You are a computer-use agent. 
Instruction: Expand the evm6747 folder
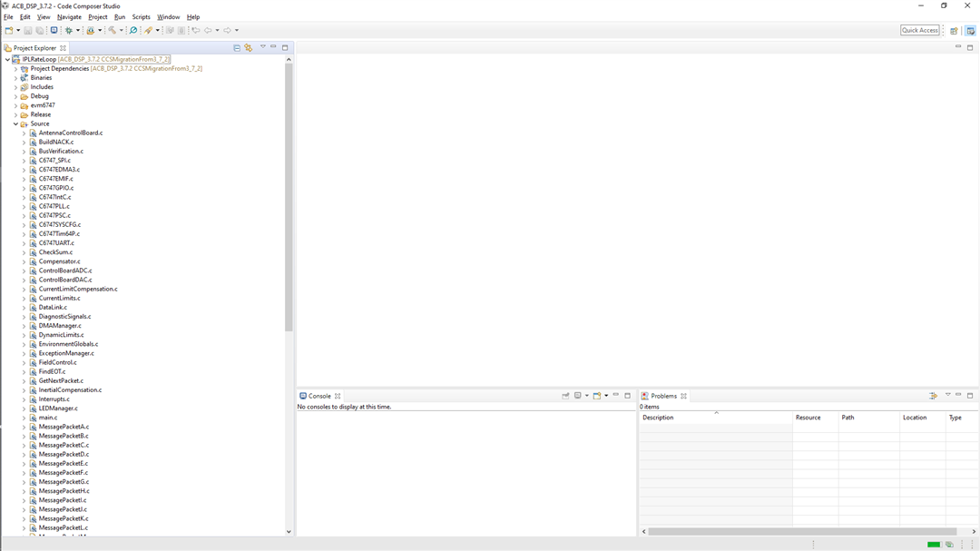pos(15,105)
